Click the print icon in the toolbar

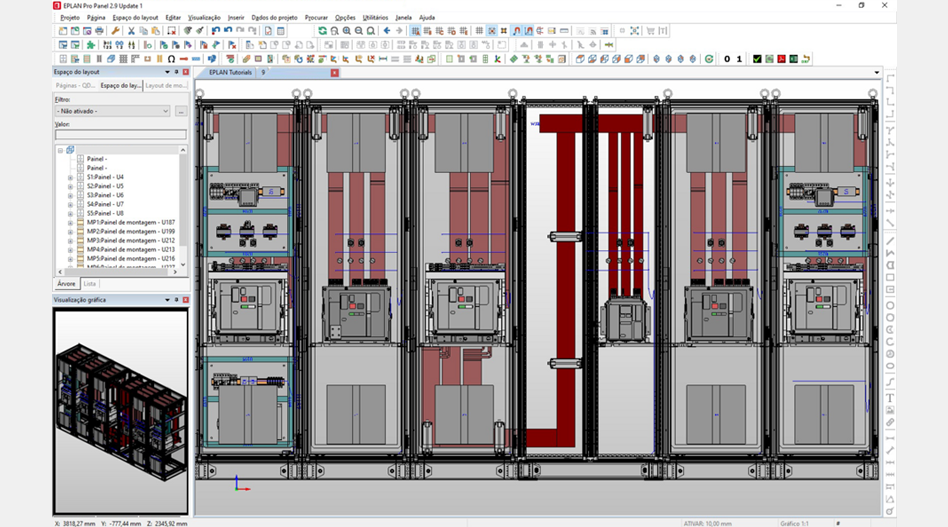tap(99, 31)
